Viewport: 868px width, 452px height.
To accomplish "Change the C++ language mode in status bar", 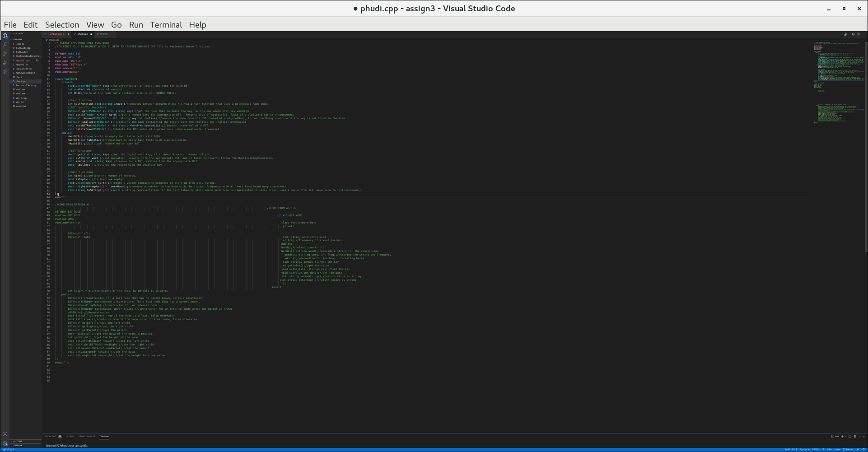I will coord(829,449).
